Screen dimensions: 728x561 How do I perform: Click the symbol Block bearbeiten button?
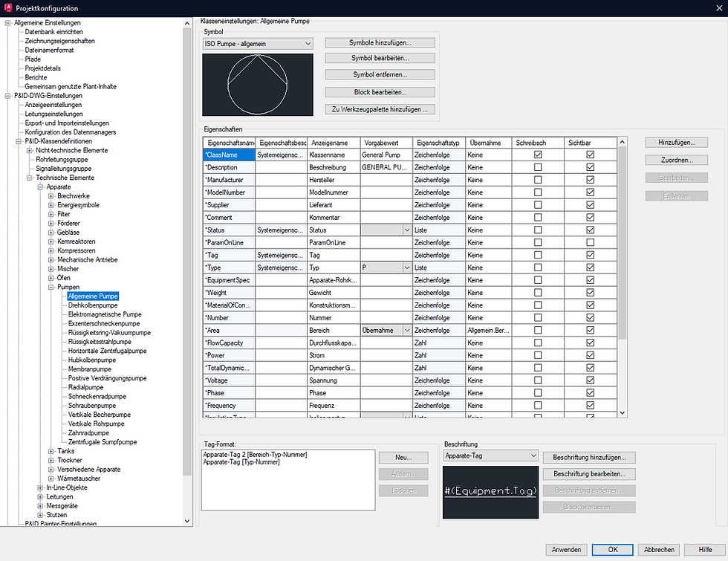point(380,92)
